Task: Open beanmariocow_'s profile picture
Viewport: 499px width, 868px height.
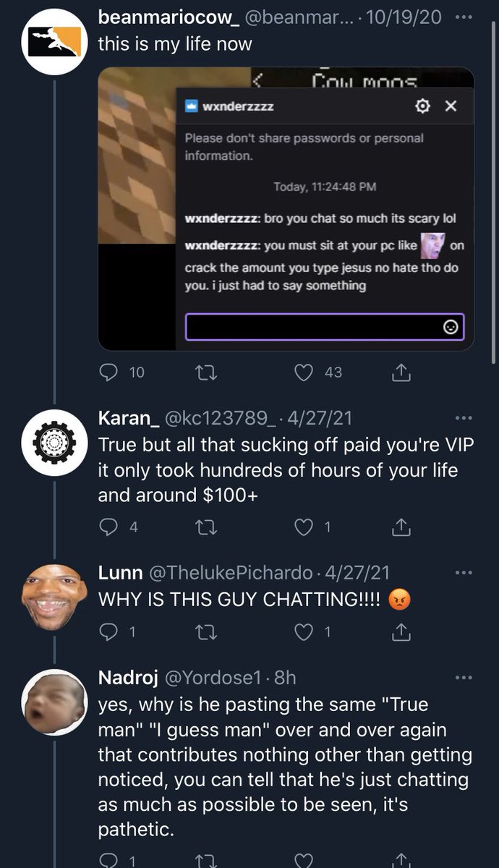Action: [x=54, y=41]
